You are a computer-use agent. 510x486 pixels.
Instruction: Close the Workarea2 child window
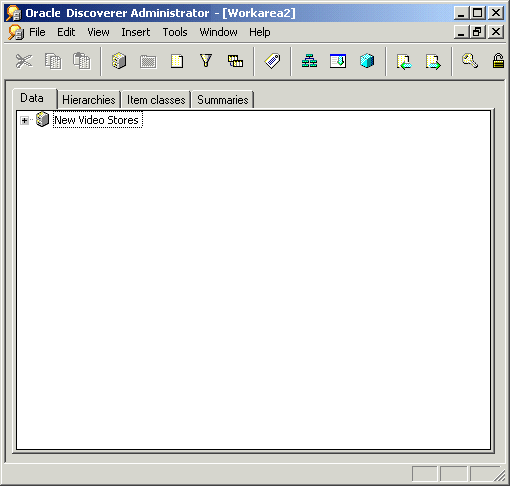point(496,32)
